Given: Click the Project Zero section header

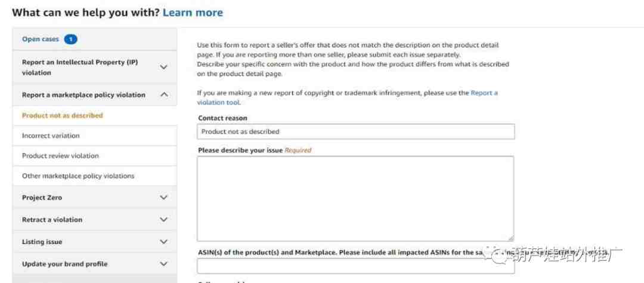Looking at the screenshot, I should pos(95,198).
